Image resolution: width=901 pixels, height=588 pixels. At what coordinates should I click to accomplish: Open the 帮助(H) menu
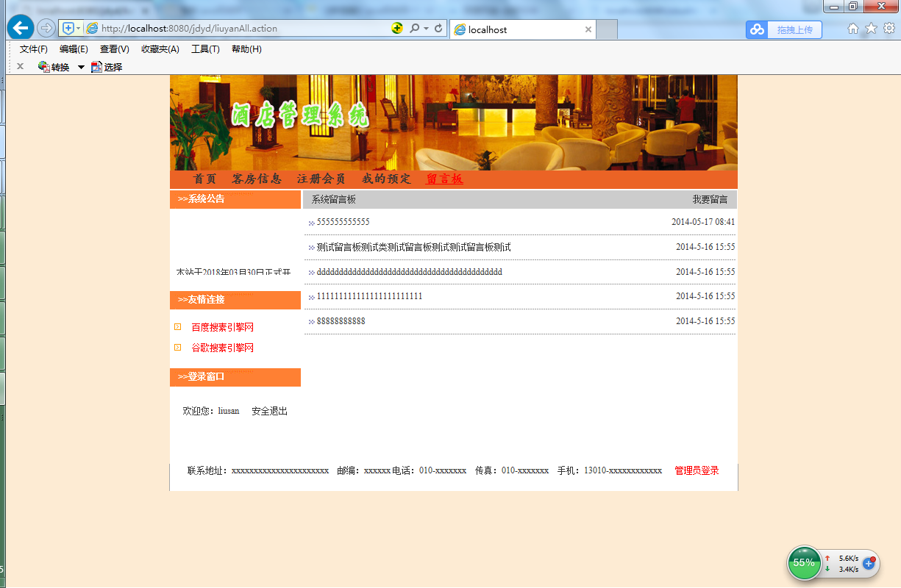pos(246,49)
